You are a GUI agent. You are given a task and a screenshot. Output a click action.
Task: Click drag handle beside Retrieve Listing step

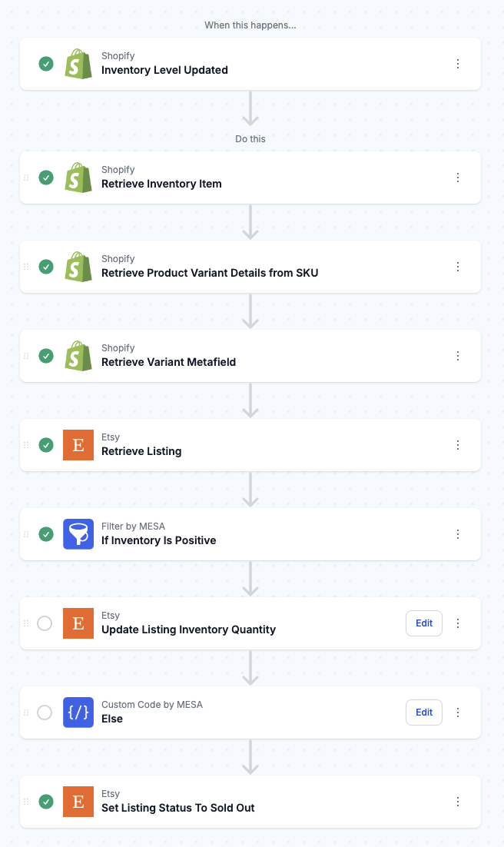coord(26,445)
